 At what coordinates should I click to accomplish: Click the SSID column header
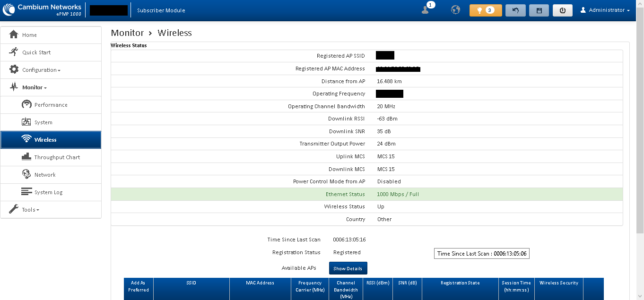pyautogui.click(x=191, y=283)
